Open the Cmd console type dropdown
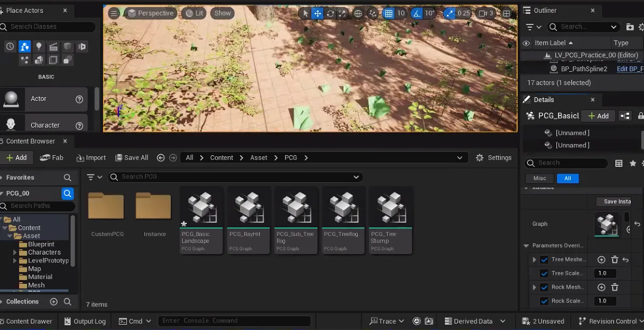Image resolution: width=644 pixels, height=330 pixels. (135, 321)
